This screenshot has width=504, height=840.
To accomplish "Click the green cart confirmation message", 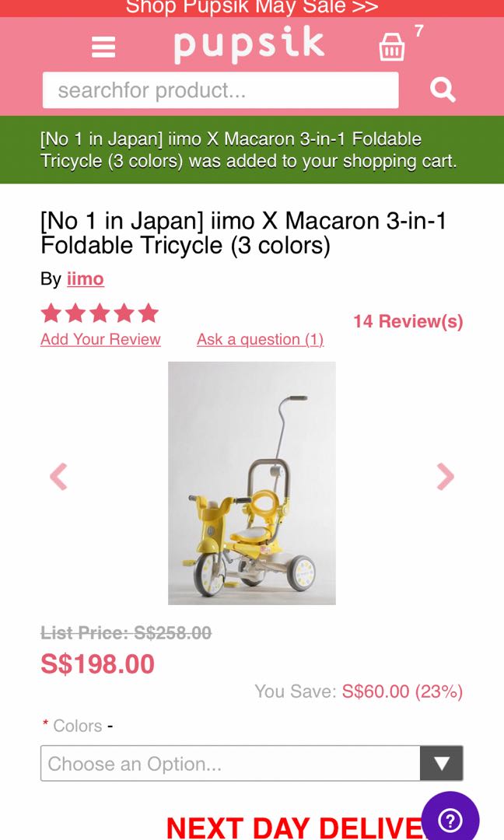I will tap(252, 150).
